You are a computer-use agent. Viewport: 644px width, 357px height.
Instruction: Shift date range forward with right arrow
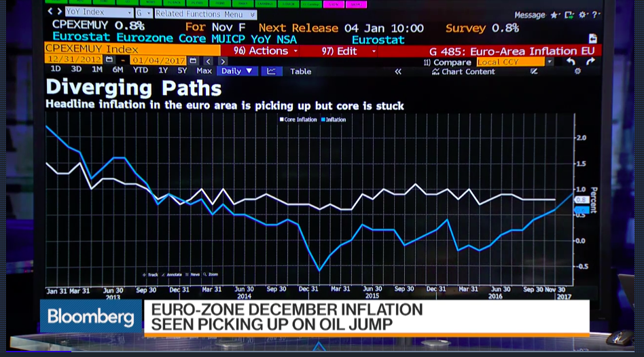(x=223, y=62)
